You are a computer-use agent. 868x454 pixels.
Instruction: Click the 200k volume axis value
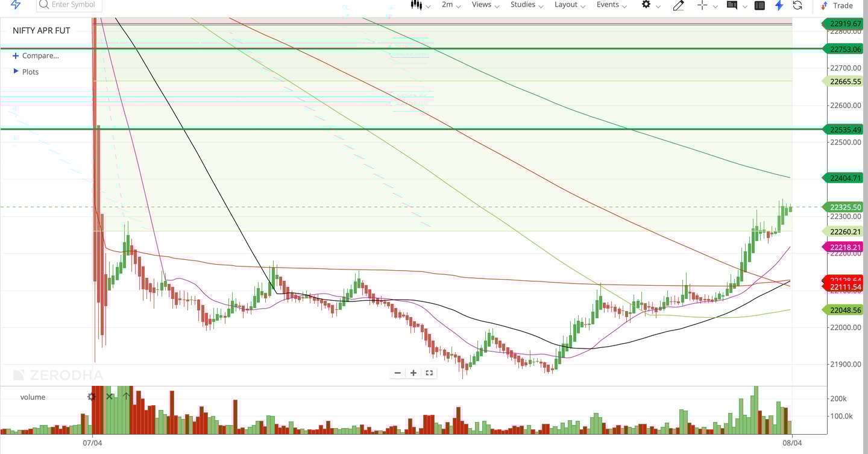click(x=838, y=399)
